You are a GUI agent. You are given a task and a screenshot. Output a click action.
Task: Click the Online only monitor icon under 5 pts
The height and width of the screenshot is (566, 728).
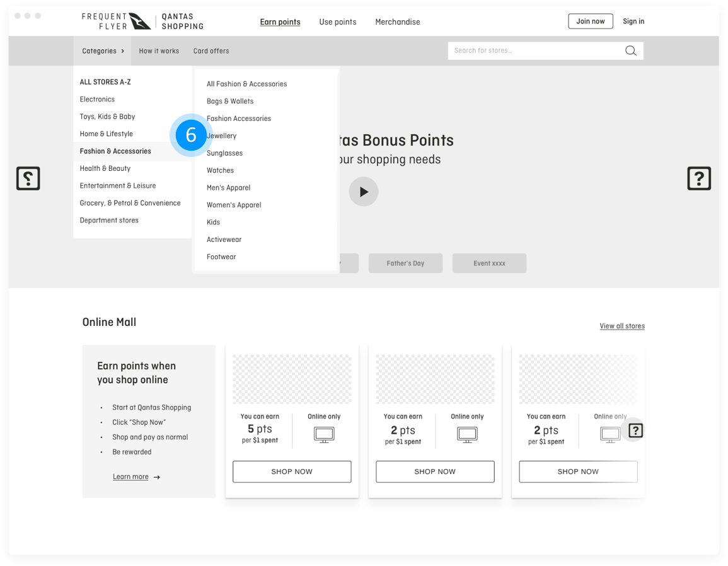point(324,435)
